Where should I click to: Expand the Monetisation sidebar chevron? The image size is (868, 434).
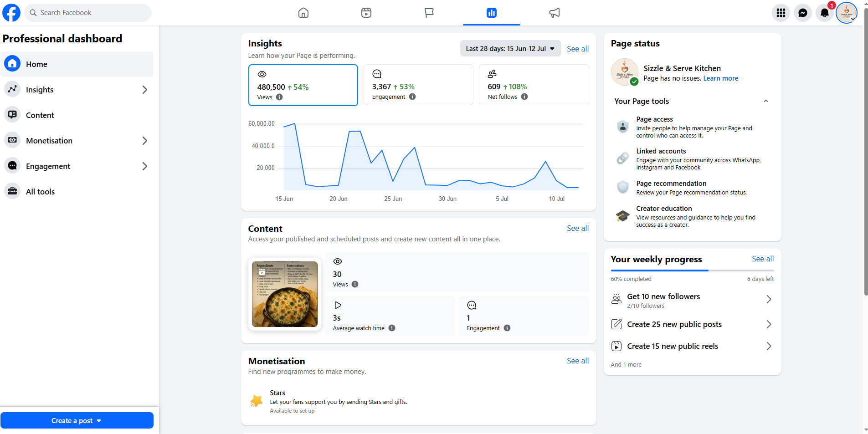pyautogui.click(x=144, y=141)
